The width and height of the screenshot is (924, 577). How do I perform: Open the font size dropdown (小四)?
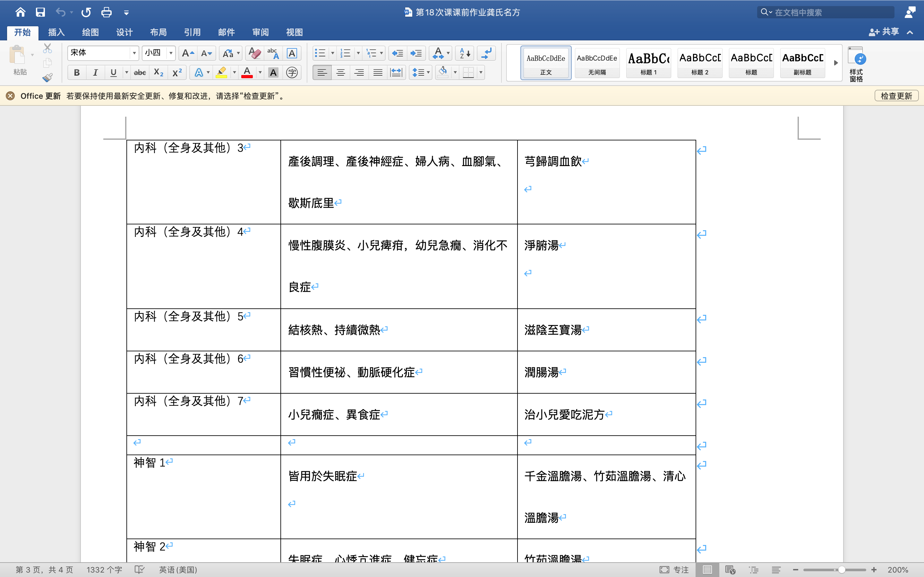171,53
